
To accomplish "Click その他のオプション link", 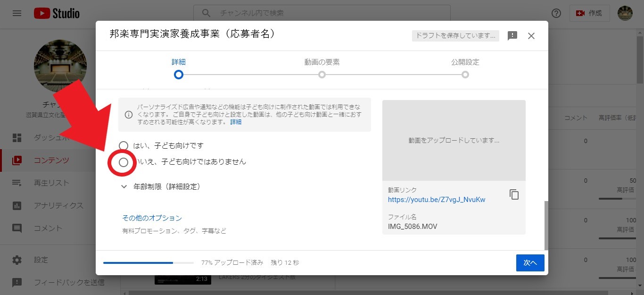I will (x=152, y=218).
